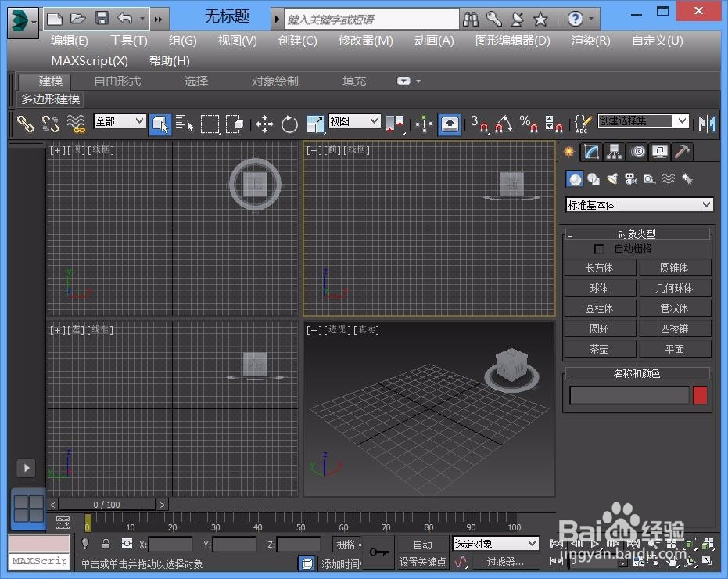
Task: Enable the 自动栅格 checkbox
Action: (600, 248)
